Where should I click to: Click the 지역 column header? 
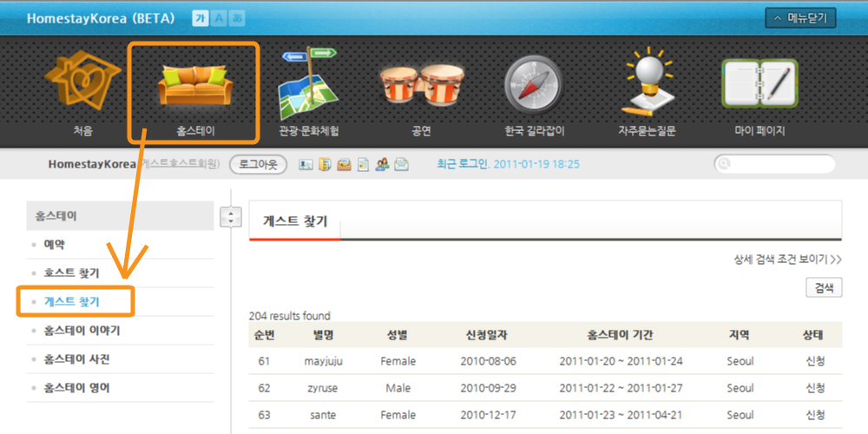coord(740,335)
